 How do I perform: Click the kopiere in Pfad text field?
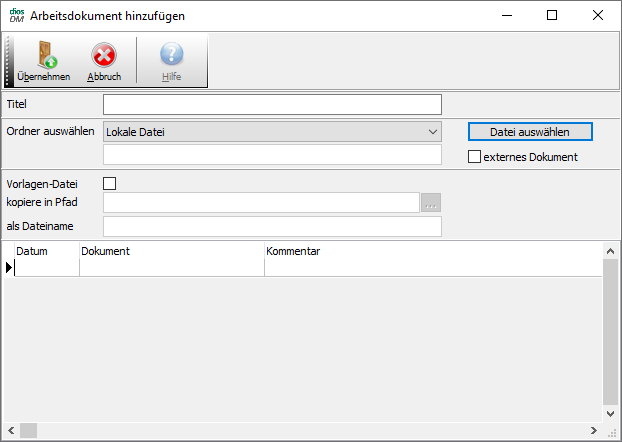[x=261, y=203]
